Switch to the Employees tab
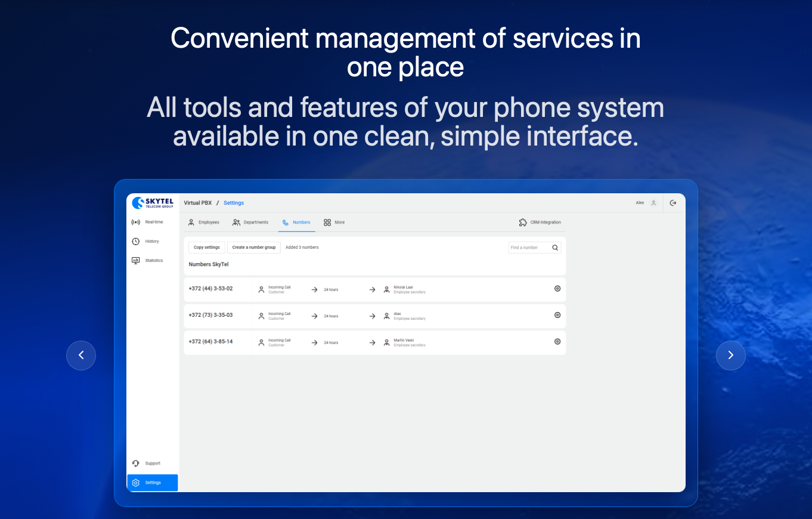The height and width of the screenshot is (519, 812). pyautogui.click(x=204, y=222)
